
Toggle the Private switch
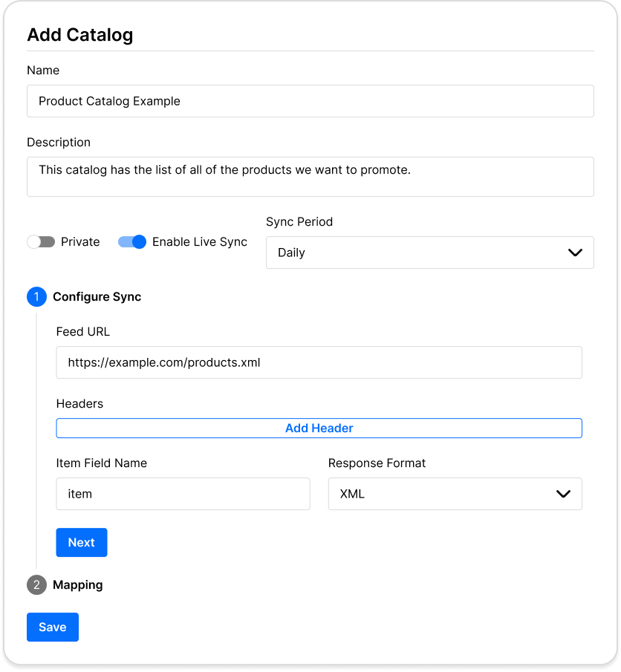click(41, 242)
